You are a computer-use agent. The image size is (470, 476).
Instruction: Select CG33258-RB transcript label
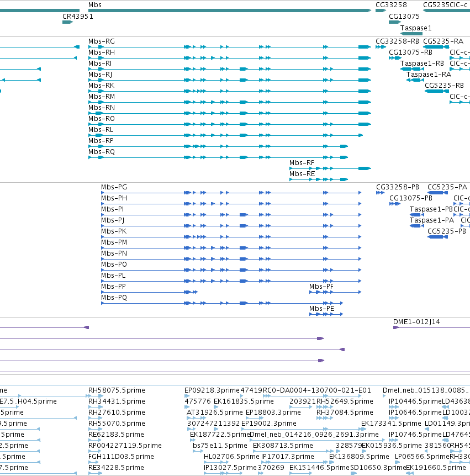tap(397, 41)
